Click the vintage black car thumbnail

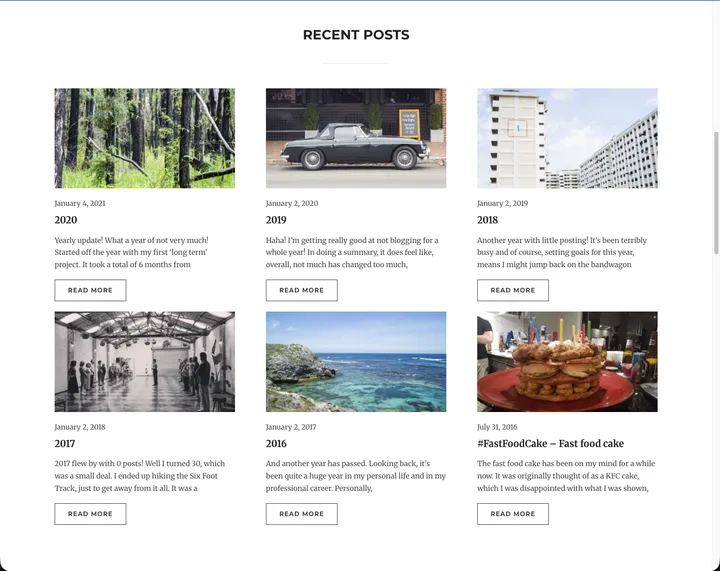tap(355, 138)
